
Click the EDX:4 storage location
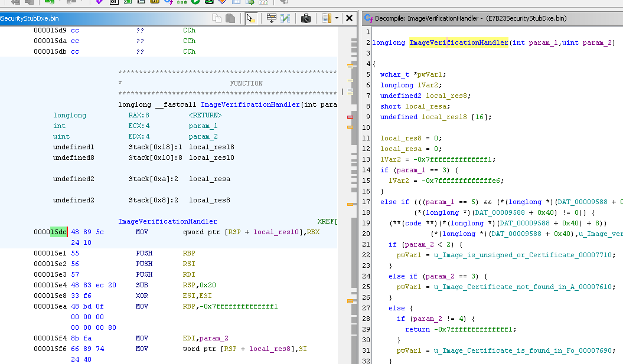tap(139, 136)
